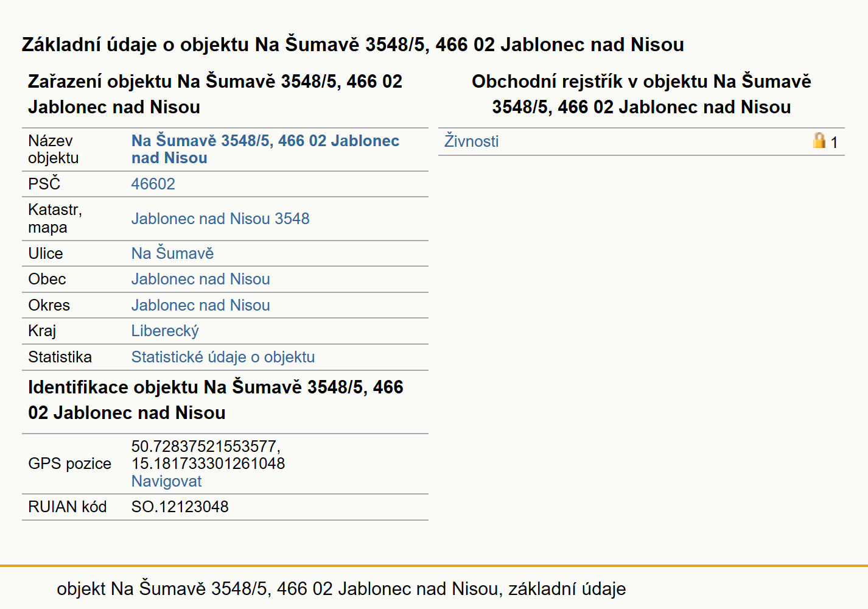Select the GPS longitude 15.181733301261048
The height and width of the screenshot is (609, 868).
[208, 463]
